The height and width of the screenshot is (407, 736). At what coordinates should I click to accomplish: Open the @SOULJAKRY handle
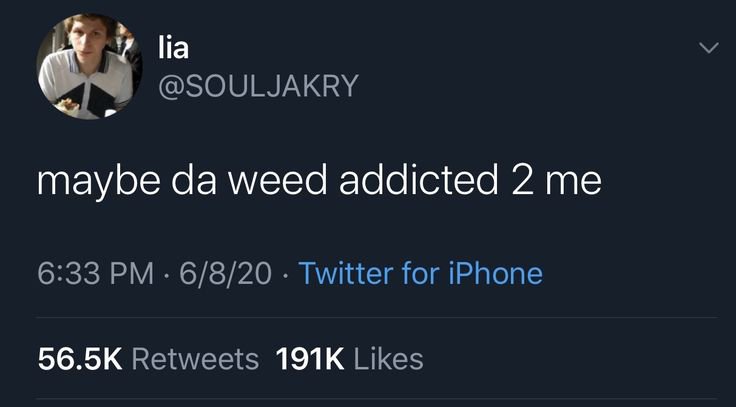coord(258,86)
